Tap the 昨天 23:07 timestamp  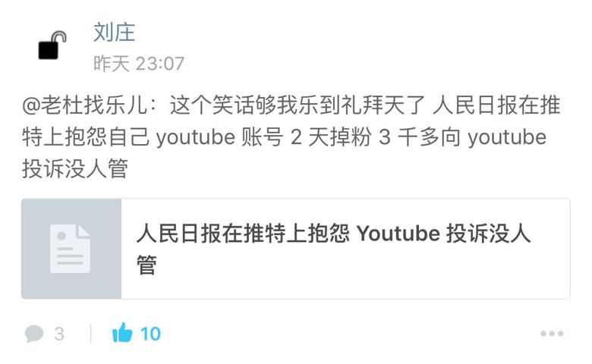tap(139, 64)
